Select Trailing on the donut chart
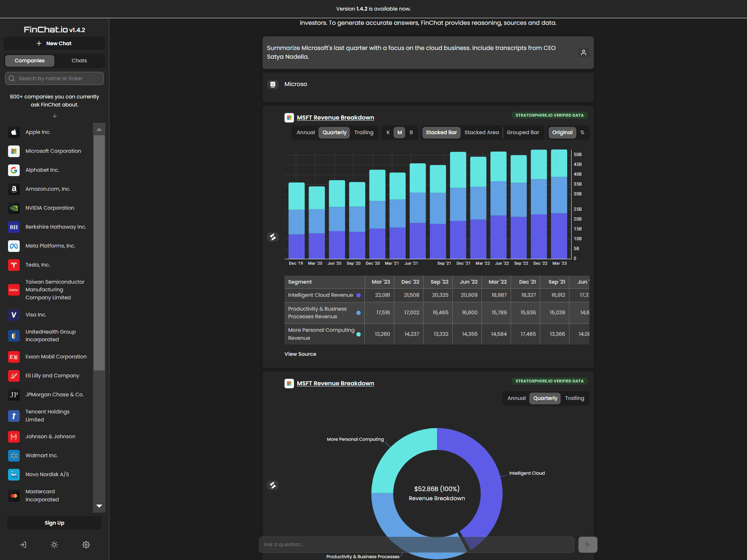Screen dimensions: 747x560 point(574,398)
